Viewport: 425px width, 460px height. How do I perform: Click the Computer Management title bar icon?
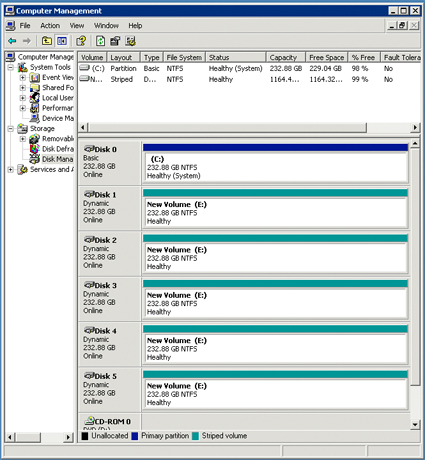coord(10,11)
